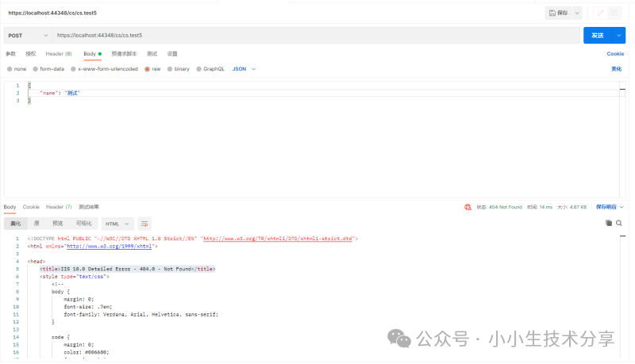Click the Cookie link on the right

(615, 54)
